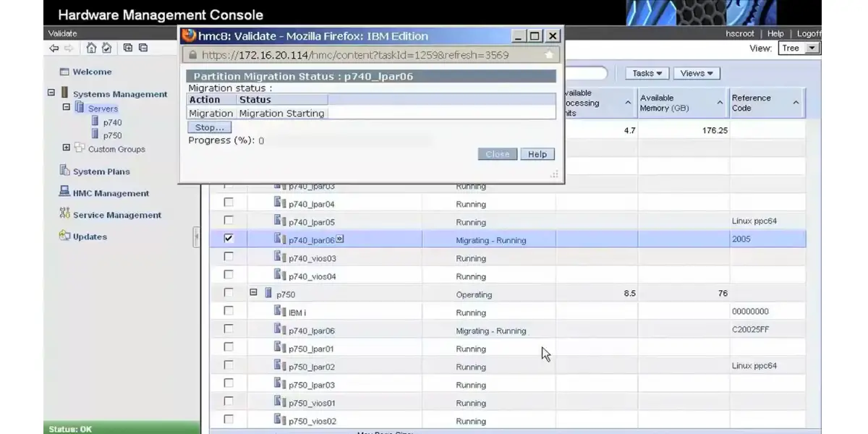Screen dimensions: 868x434
Task: Click the Custom Groups icon
Action: (80, 148)
